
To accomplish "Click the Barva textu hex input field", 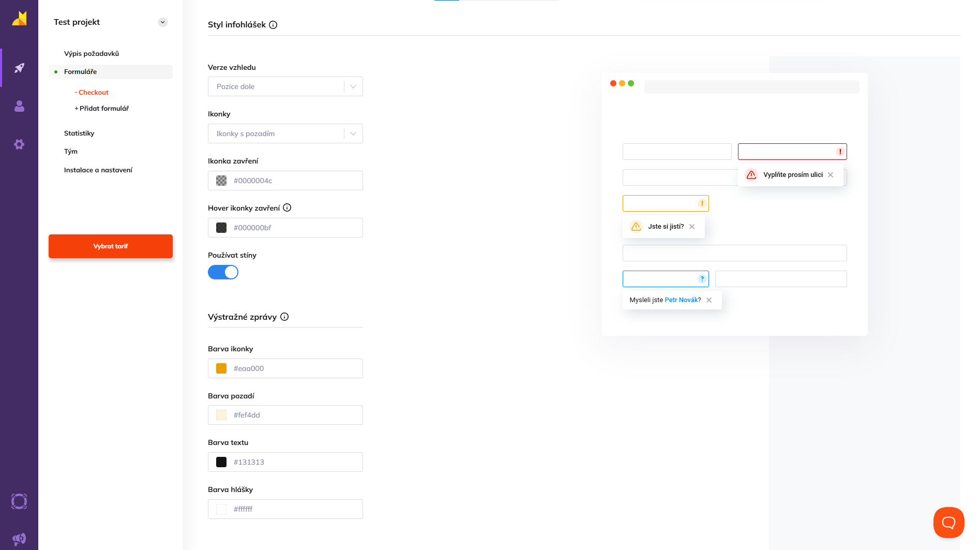I will click(x=295, y=462).
